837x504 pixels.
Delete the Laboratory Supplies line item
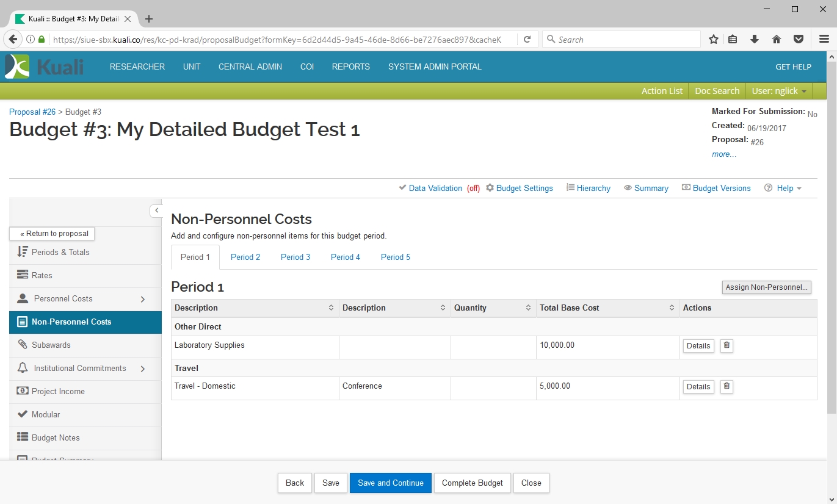(x=726, y=345)
